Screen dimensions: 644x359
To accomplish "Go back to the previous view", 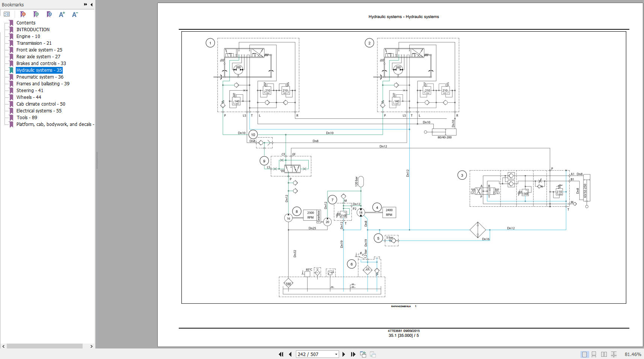I will click(x=363, y=354).
